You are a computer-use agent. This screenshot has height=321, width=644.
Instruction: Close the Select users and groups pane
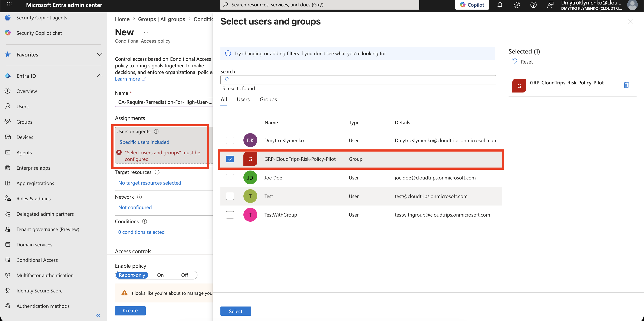pyautogui.click(x=630, y=22)
